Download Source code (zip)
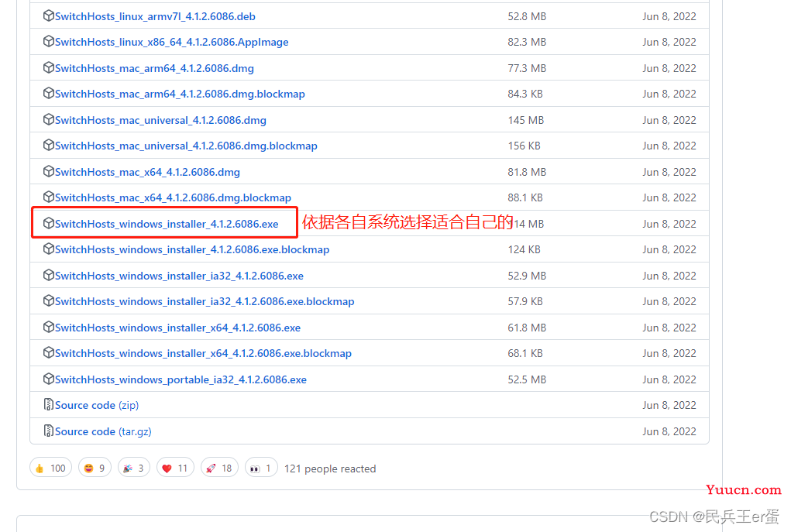The image size is (791, 532). [97, 406]
